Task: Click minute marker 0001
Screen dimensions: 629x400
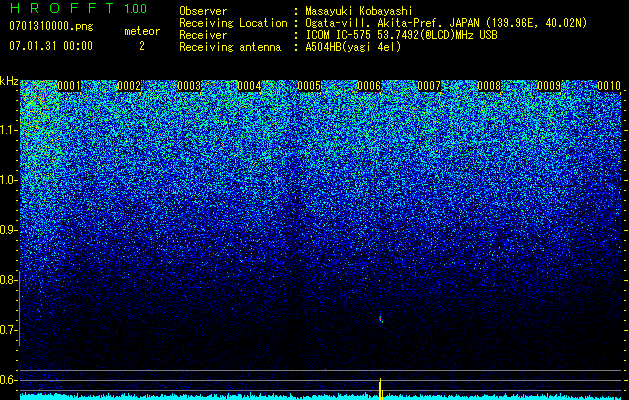Action: [69, 86]
